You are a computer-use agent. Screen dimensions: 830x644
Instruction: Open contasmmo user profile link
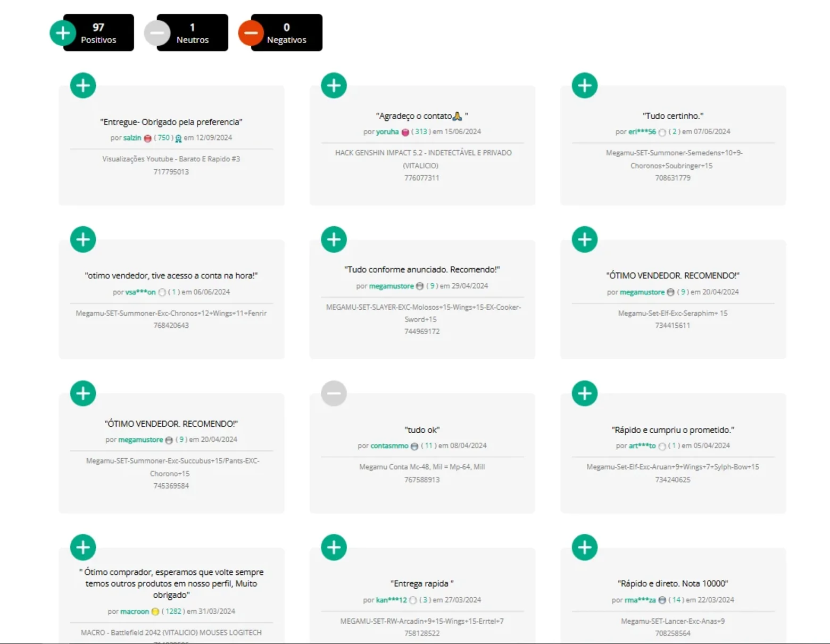(389, 445)
